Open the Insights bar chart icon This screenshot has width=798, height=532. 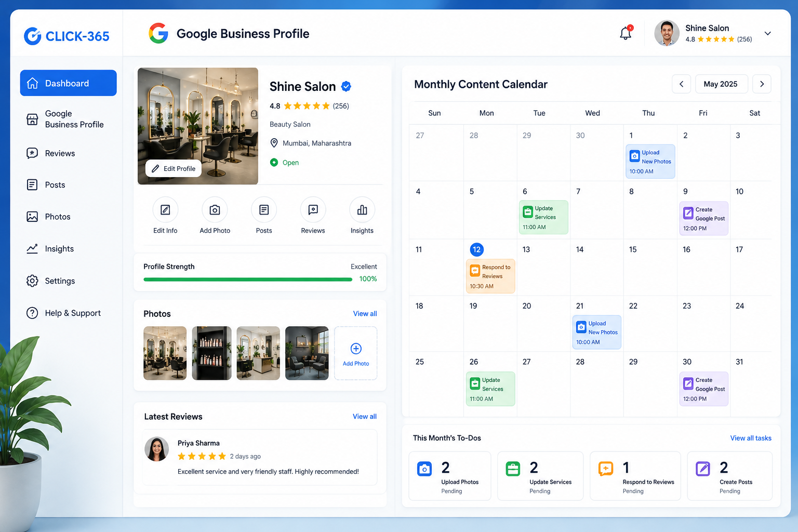click(362, 210)
